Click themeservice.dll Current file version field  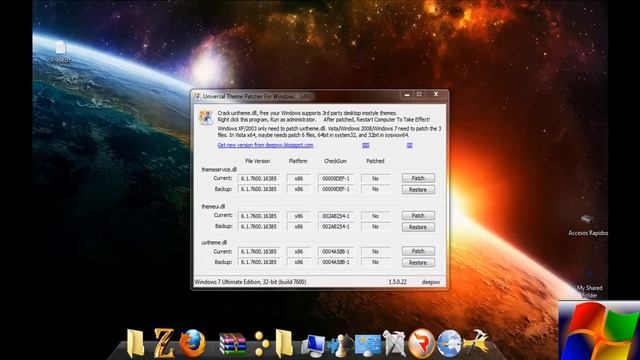pos(258,178)
